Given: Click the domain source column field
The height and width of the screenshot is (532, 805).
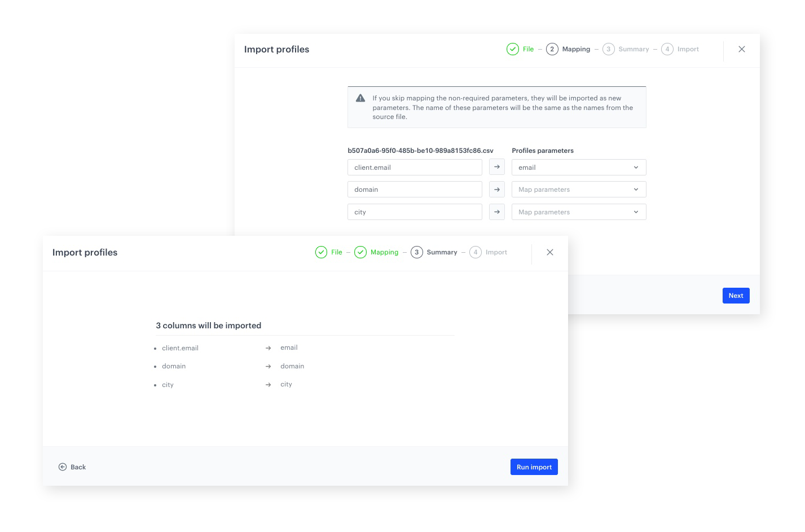Looking at the screenshot, I should (415, 190).
